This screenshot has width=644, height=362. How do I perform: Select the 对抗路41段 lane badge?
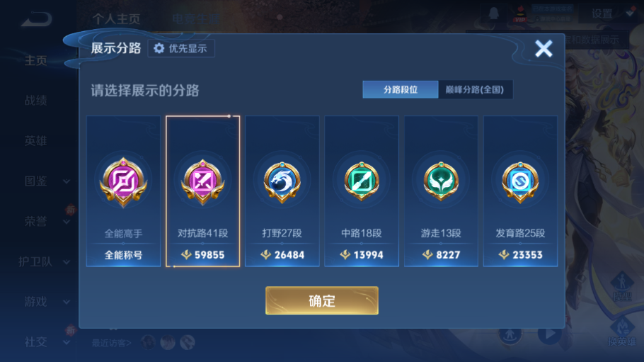coord(203,181)
